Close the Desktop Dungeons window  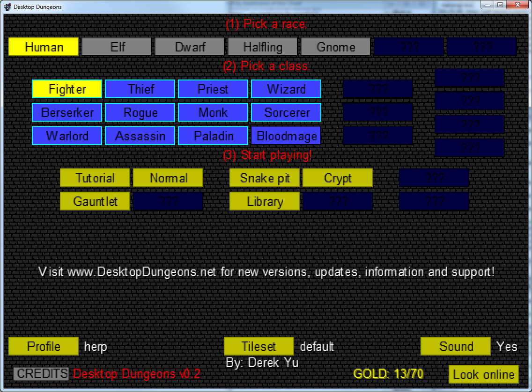[517, 5]
